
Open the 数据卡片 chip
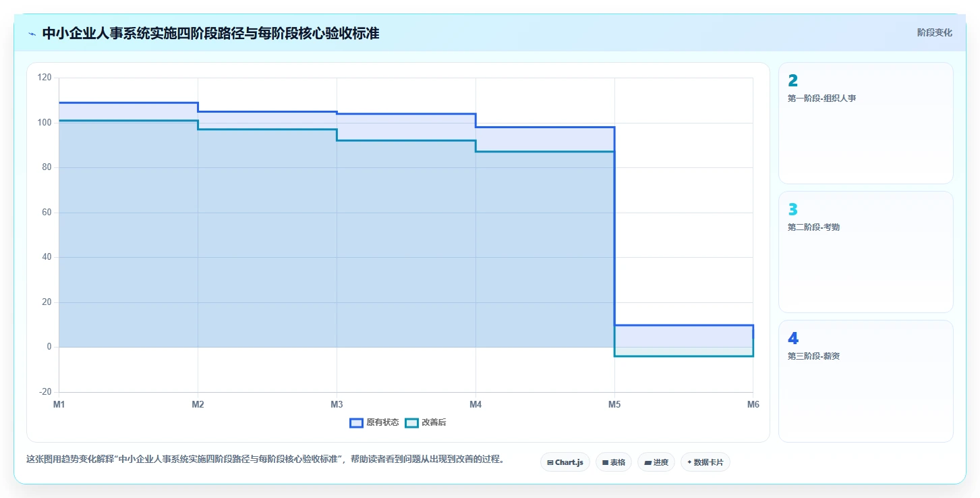[x=705, y=462]
